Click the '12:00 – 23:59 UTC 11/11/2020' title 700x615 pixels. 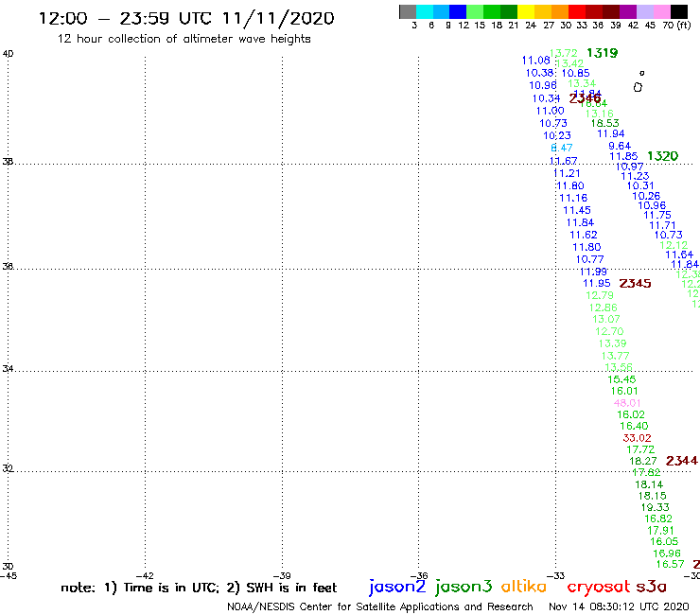[186, 18]
